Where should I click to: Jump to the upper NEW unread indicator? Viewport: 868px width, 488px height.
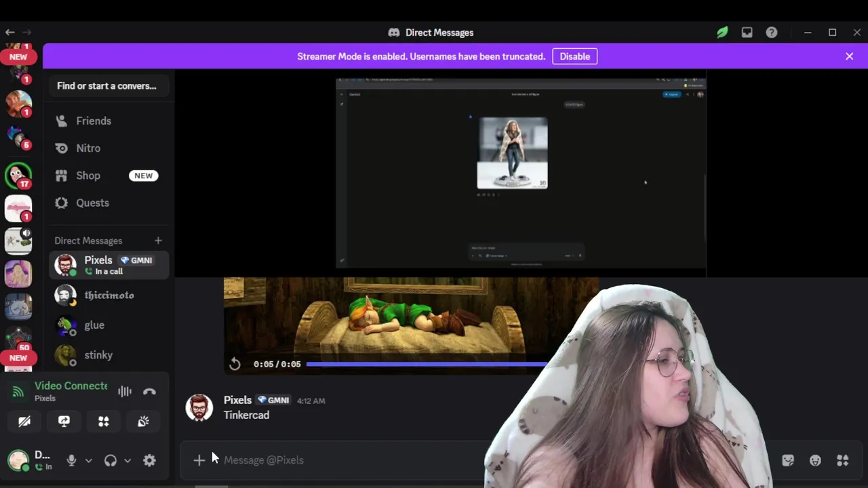[x=18, y=57]
